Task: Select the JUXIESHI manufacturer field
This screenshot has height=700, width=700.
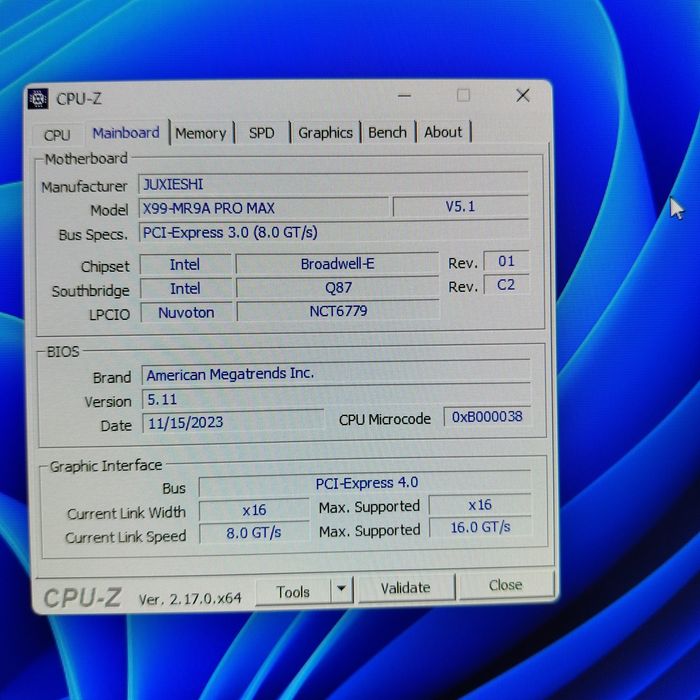Action: pos(333,184)
